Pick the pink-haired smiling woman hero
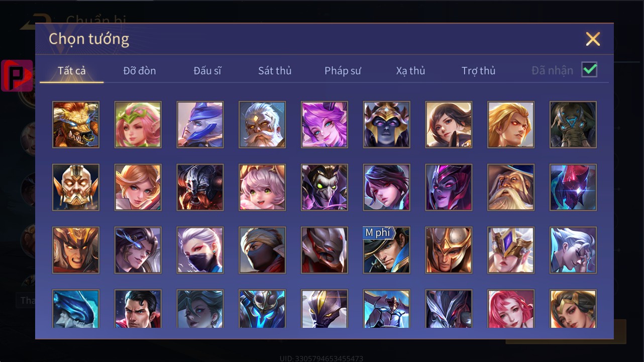The width and height of the screenshot is (644, 362). 511,309
